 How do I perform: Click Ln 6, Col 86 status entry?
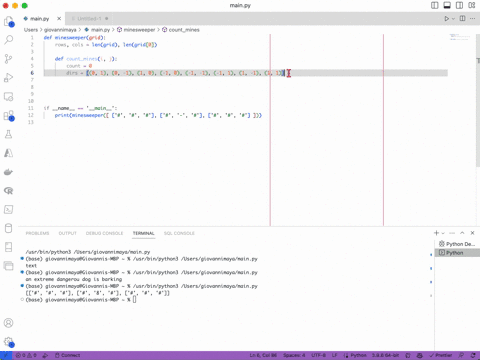pos(263,355)
